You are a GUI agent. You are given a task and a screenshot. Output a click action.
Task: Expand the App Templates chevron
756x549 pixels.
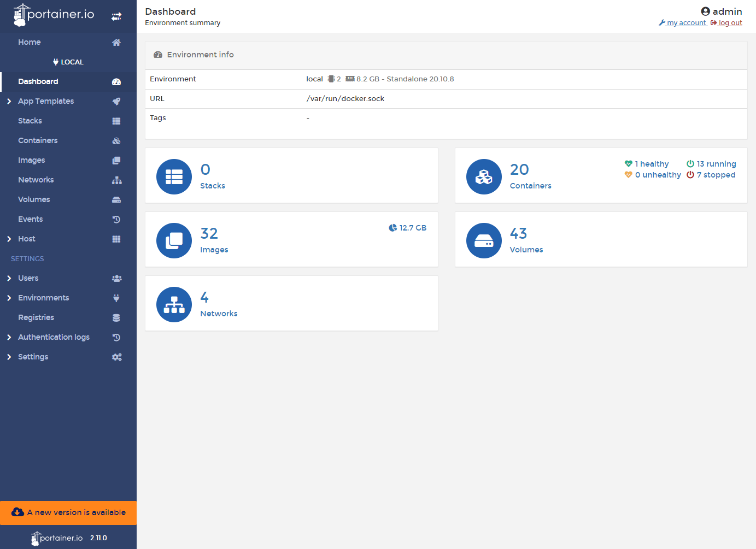[9, 101]
